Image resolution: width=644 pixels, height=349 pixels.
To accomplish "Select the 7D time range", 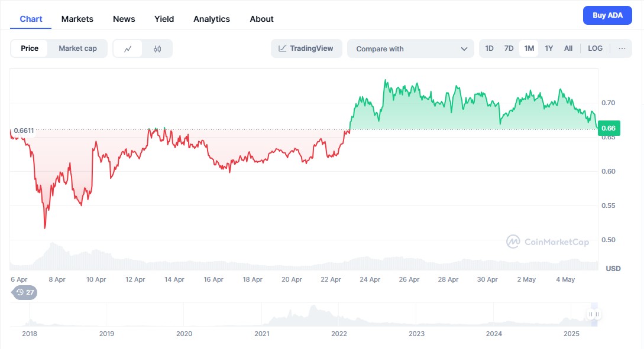I will [x=509, y=48].
